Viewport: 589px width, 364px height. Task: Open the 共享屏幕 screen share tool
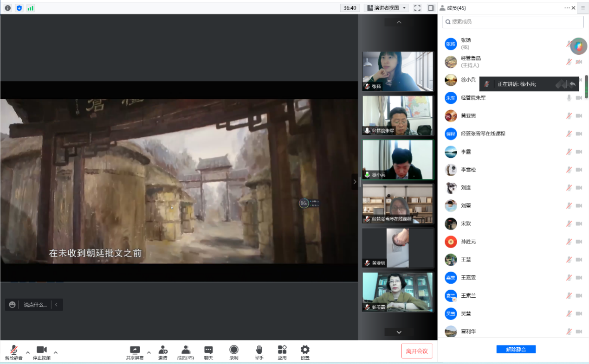click(x=135, y=352)
